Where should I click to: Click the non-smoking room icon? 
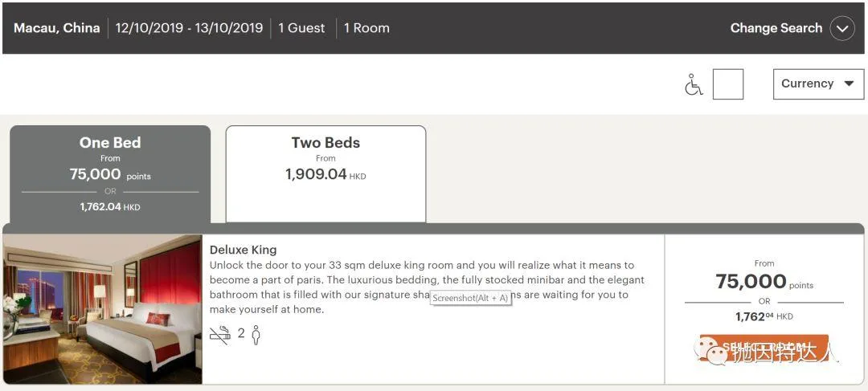(219, 333)
